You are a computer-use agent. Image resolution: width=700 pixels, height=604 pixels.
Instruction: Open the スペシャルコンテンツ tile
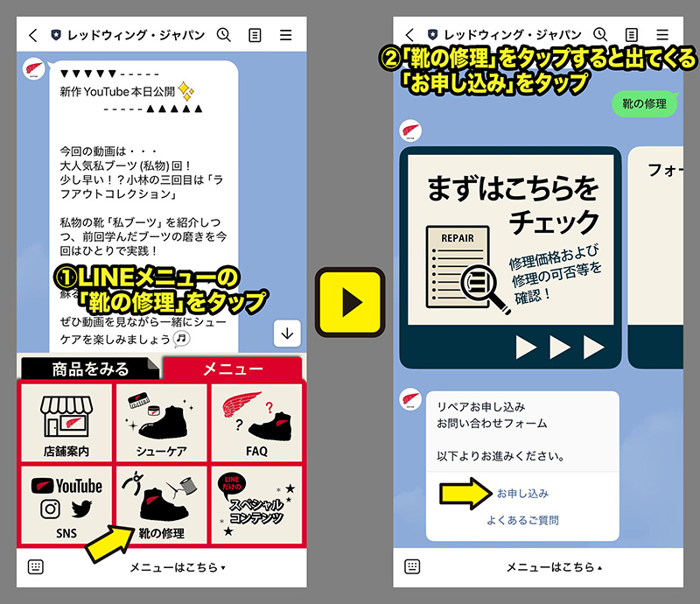256,503
